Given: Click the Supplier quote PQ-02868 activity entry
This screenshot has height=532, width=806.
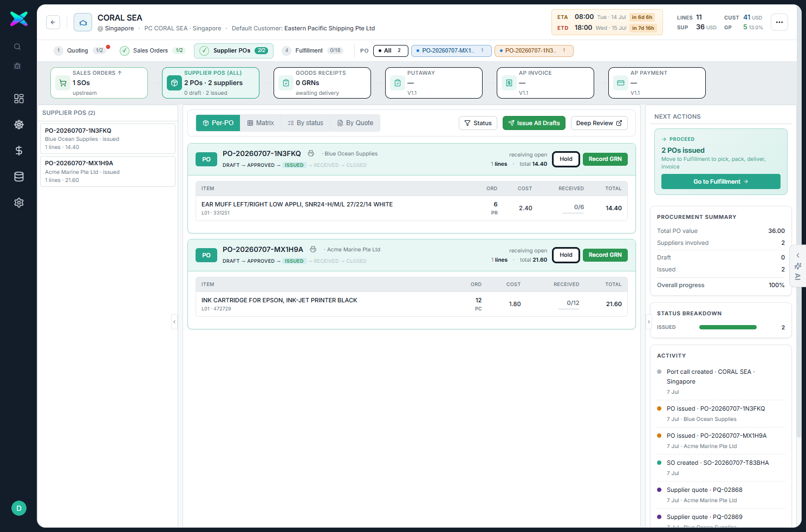Looking at the screenshot, I should pos(720,495).
